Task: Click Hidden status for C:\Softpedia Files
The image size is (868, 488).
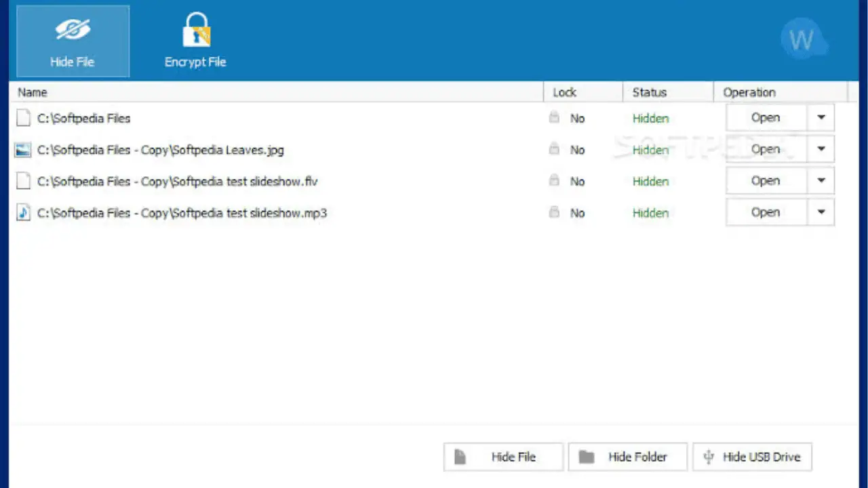Action: (651, 118)
